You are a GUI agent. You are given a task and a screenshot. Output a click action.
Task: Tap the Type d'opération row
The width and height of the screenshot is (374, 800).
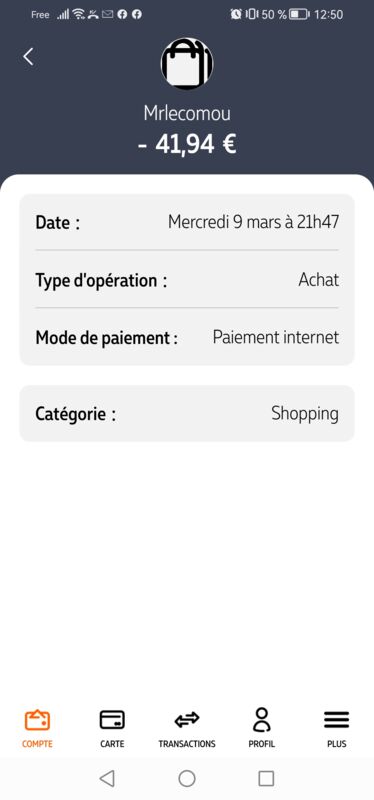[187, 280]
